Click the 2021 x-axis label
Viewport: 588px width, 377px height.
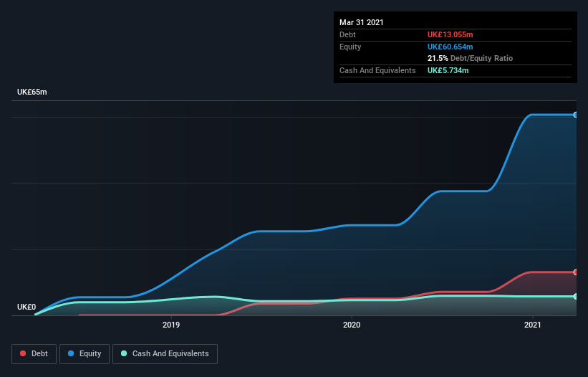[533, 325]
